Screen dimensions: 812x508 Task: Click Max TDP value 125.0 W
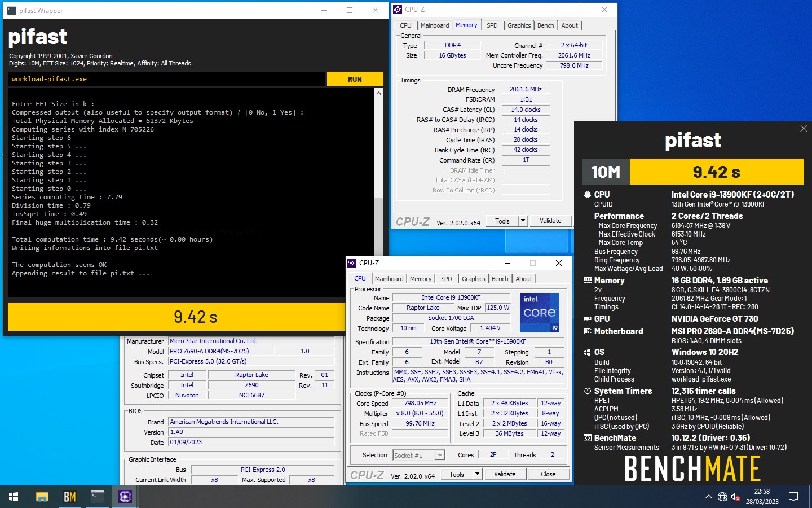coord(498,308)
